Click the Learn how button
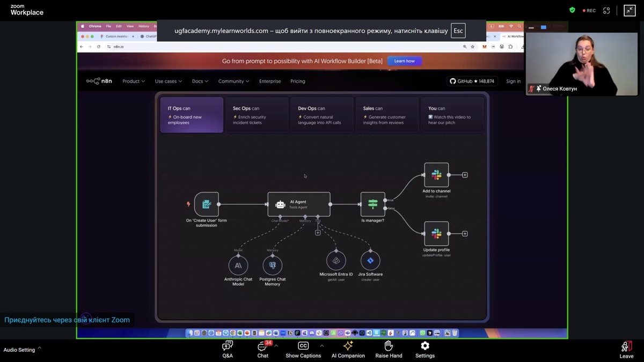This screenshot has height=362, width=644. coord(404,61)
